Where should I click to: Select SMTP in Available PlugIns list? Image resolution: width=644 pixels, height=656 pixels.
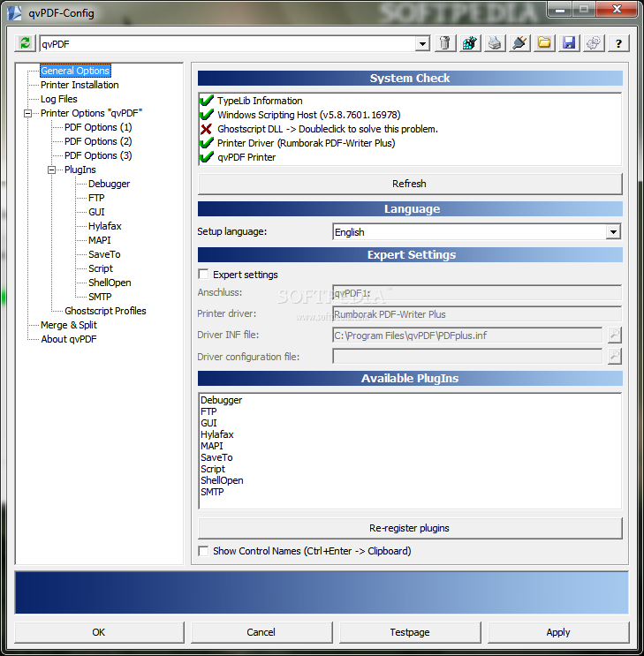tap(212, 492)
